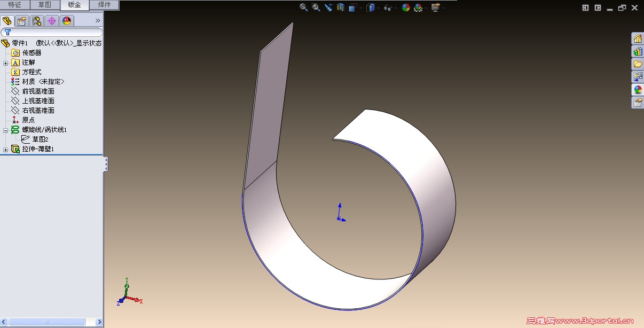Click Apply Scene icon
Viewport: 644px width, 328px height.
click(x=418, y=7)
